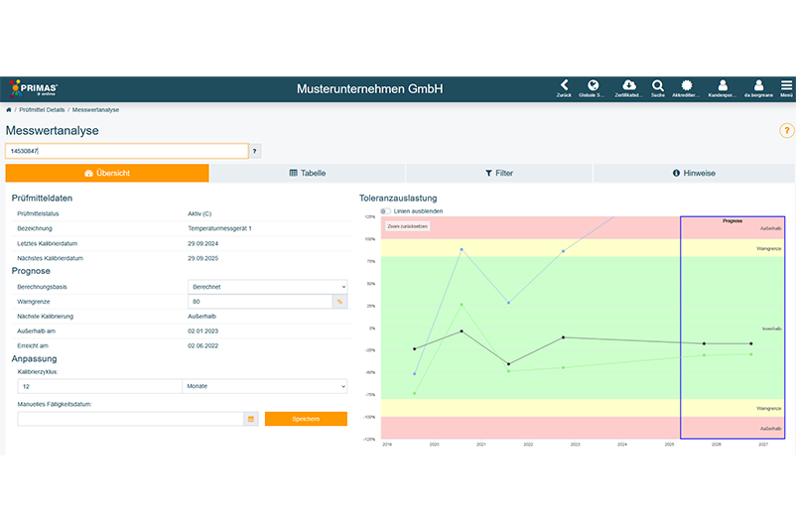This screenshot has height=532, width=796.
Task: Open the Globale Suche globe icon
Action: tap(594, 86)
